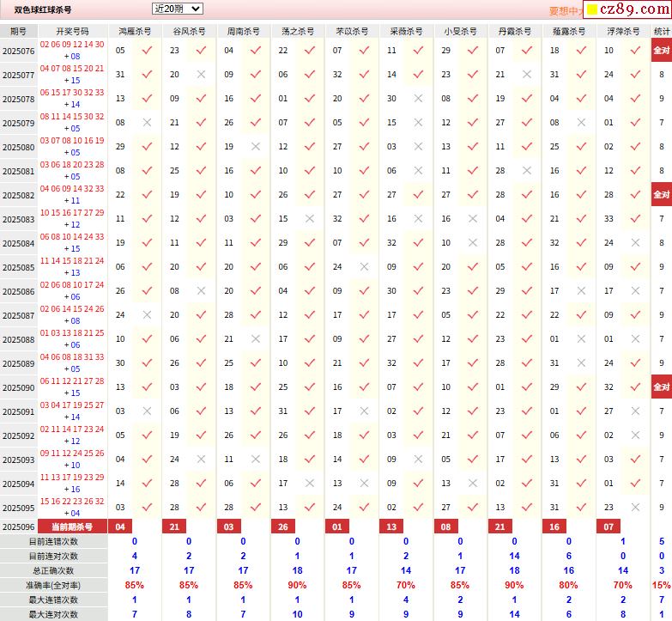Image resolution: width=672 pixels, height=621 pixels.
Task: Click the 最大连错次数 row label
Action: click(x=53, y=600)
